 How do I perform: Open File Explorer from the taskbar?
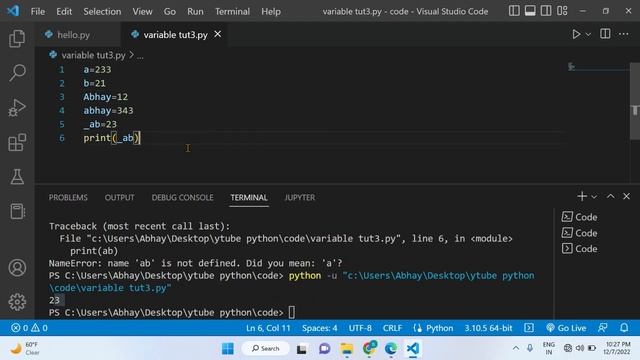click(x=347, y=349)
